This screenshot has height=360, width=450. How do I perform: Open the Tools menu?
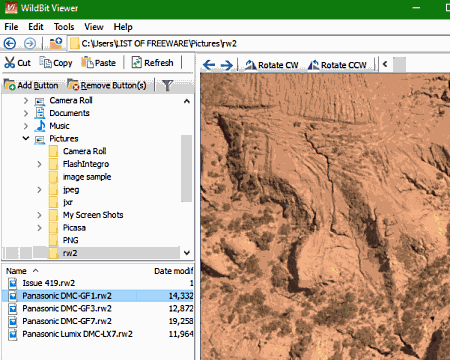64,27
